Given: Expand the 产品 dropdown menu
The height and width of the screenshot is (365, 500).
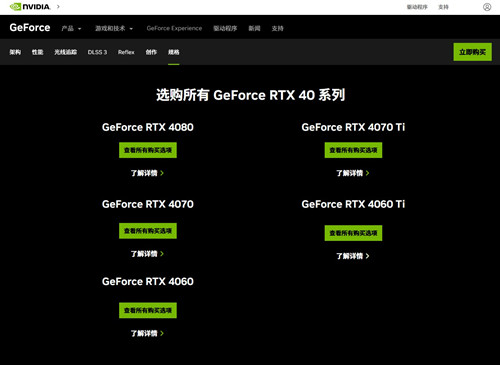Looking at the screenshot, I should click(x=71, y=28).
